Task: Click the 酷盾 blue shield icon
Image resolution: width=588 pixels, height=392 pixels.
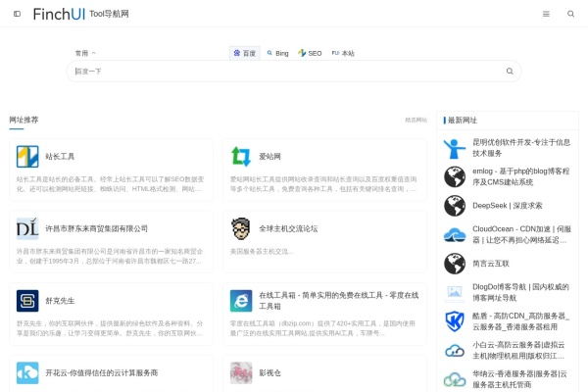Action: 455,321
